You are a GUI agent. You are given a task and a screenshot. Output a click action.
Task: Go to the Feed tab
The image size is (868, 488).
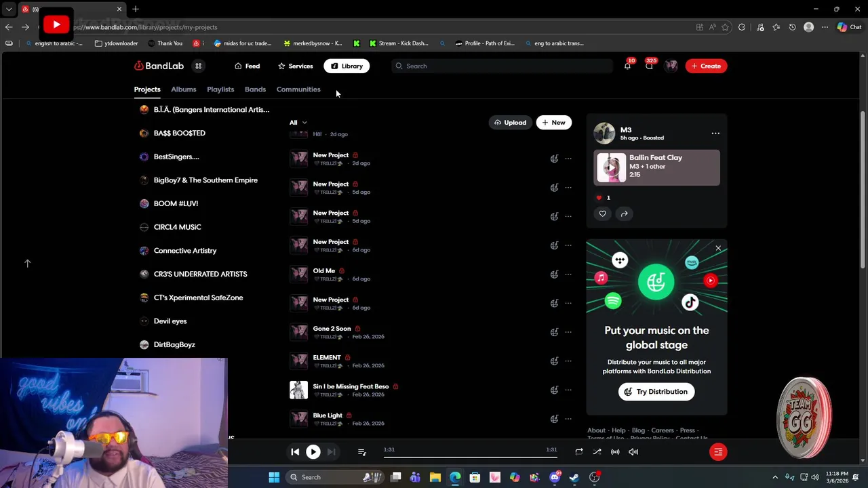coord(247,66)
